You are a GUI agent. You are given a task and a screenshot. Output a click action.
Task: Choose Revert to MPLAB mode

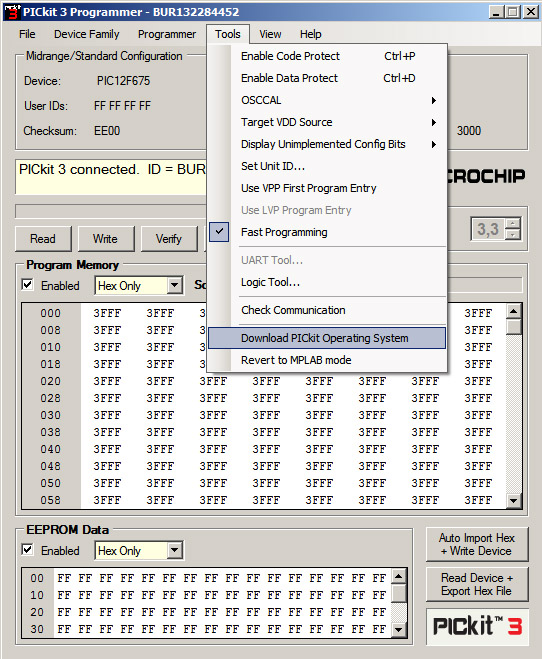click(x=326, y=360)
